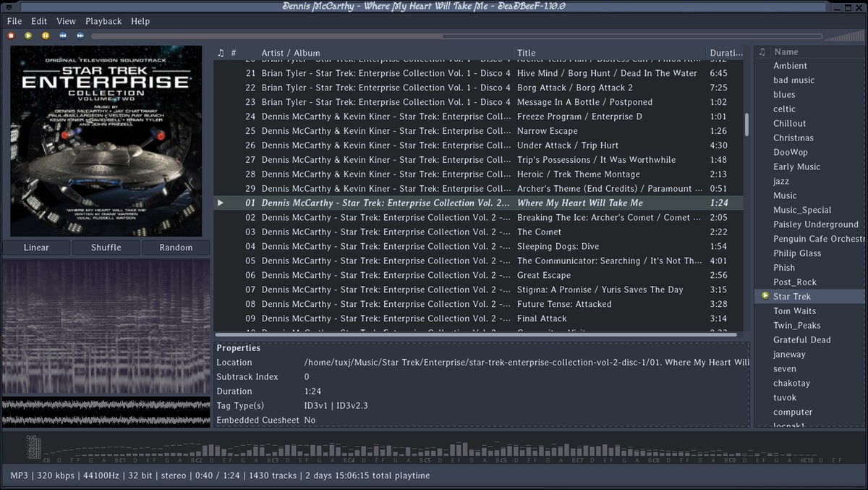Pause the track with the yellow pause button

(x=46, y=35)
